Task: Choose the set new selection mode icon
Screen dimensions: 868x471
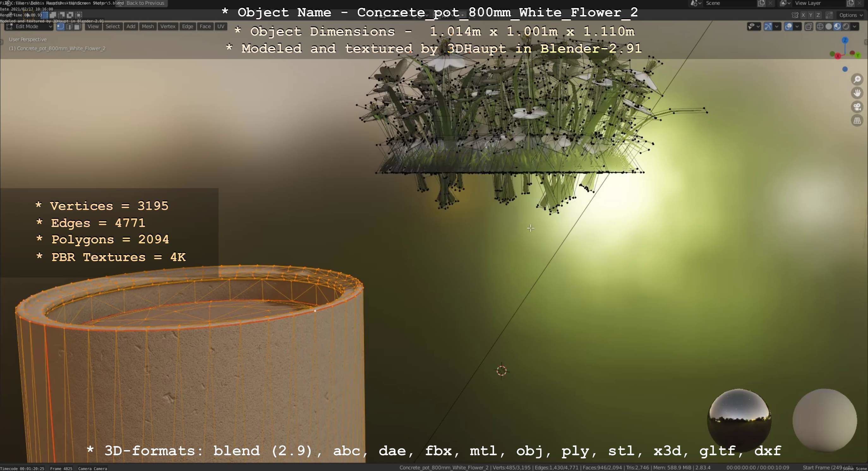Action: (45, 15)
